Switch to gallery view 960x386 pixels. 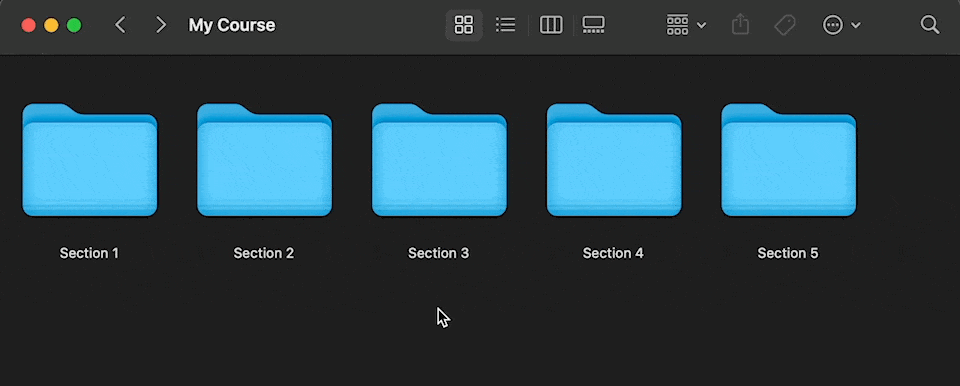[593, 25]
